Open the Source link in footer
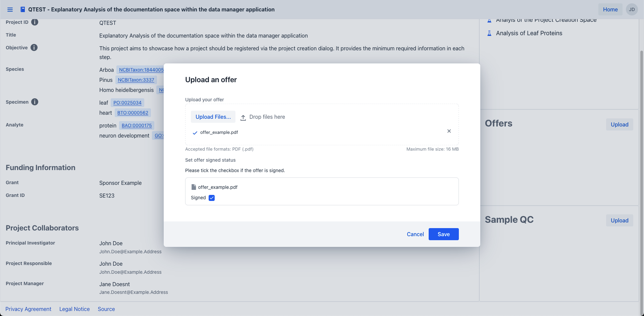 click(106, 309)
